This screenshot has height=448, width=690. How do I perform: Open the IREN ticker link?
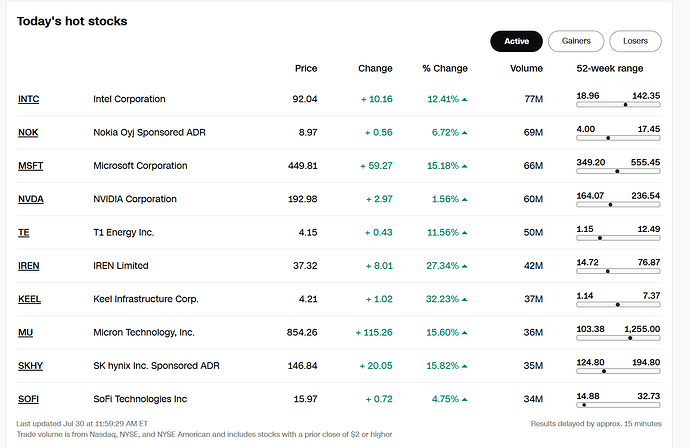(x=29, y=266)
